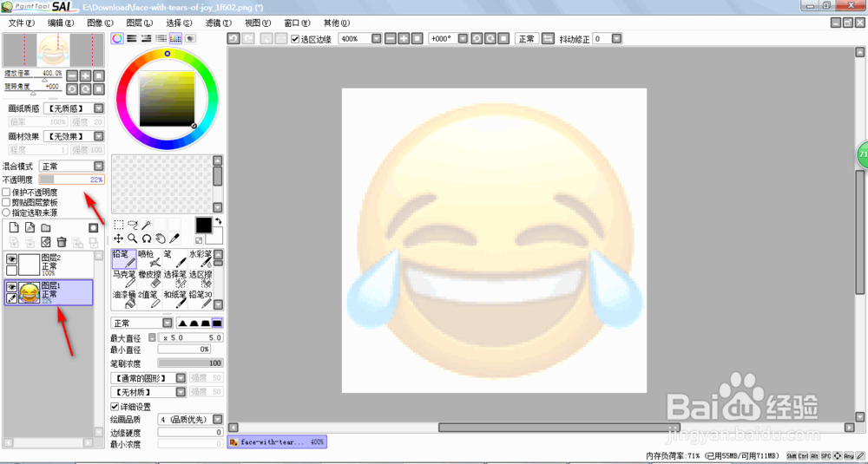Screen dimensions: 868x464
Task: Hide 图层2 with eye icon
Action: point(11,258)
